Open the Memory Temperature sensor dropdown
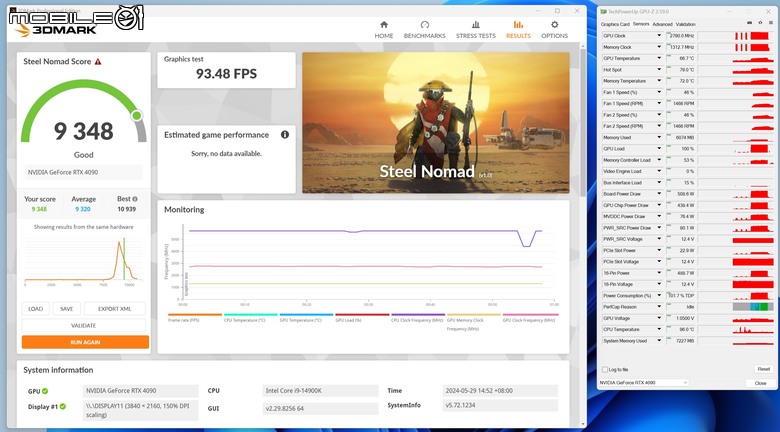The height and width of the screenshot is (432, 780). [x=659, y=81]
